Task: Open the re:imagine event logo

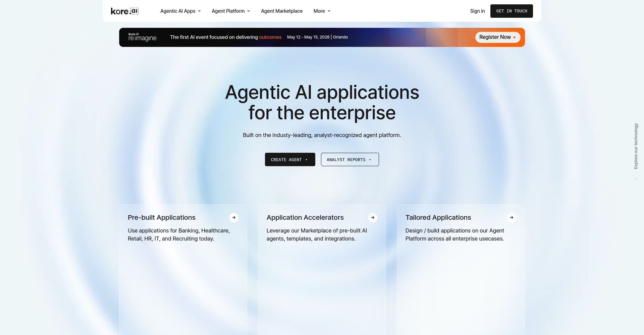Action: click(142, 37)
